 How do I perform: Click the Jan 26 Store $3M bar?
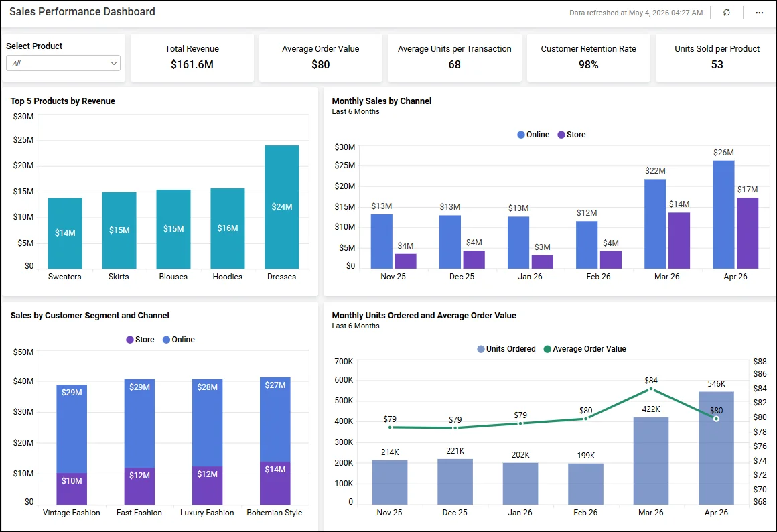click(x=542, y=262)
